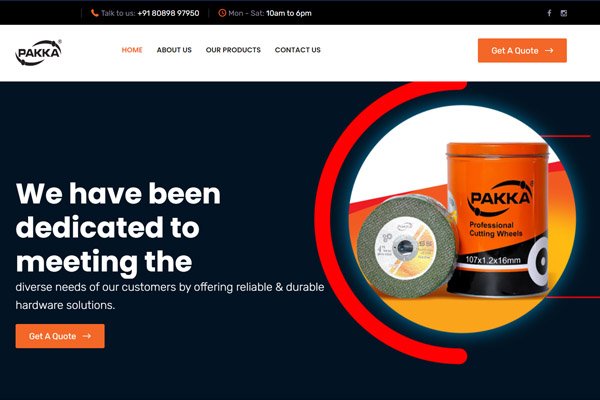Open the OUR PRODUCTS menu item
Image resolution: width=600 pixels, height=400 pixels.
[233, 50]
